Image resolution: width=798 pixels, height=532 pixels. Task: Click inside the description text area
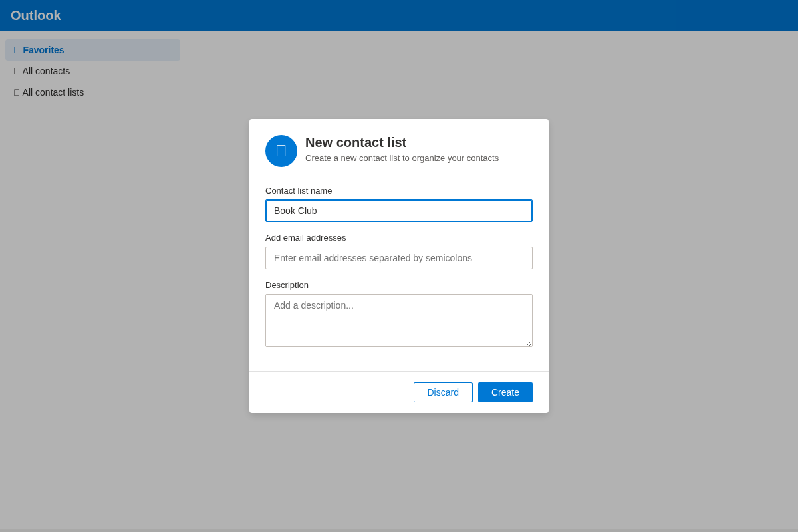pos(399,320)
